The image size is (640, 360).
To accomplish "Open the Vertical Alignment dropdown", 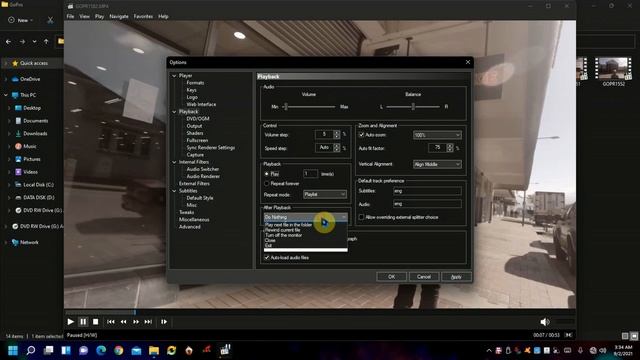I will click(x=437, y=164).
